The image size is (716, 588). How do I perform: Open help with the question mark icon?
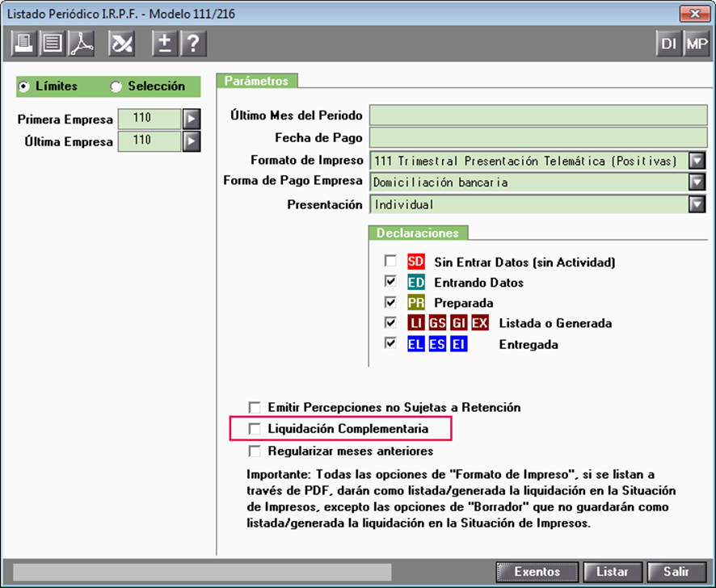(192, 44)
